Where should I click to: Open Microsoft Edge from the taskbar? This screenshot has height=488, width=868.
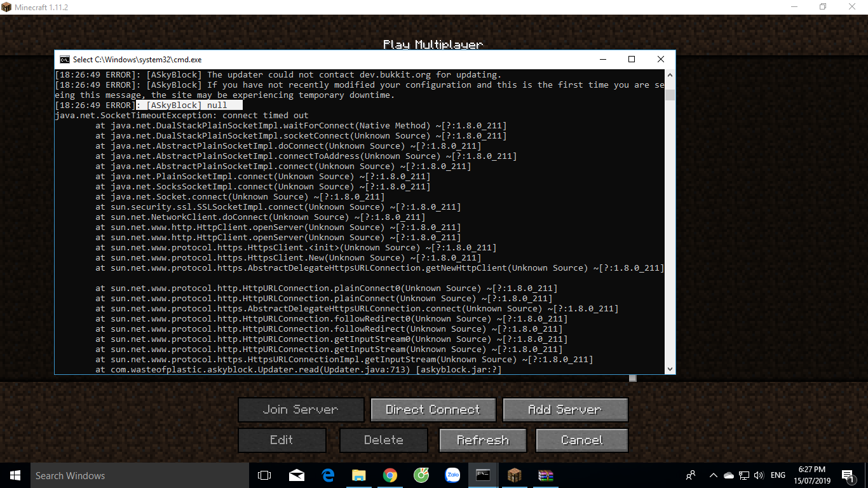pyautogui.click(x=328, y=475)
